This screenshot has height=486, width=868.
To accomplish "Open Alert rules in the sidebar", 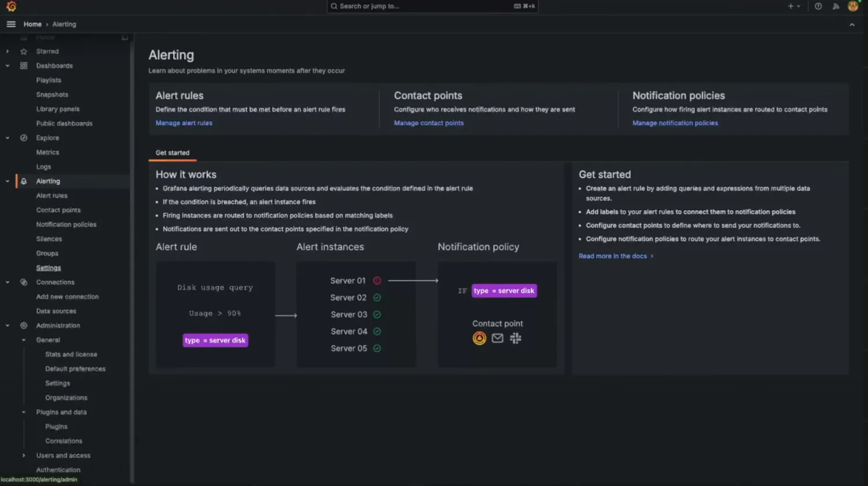I will (52, 196).
